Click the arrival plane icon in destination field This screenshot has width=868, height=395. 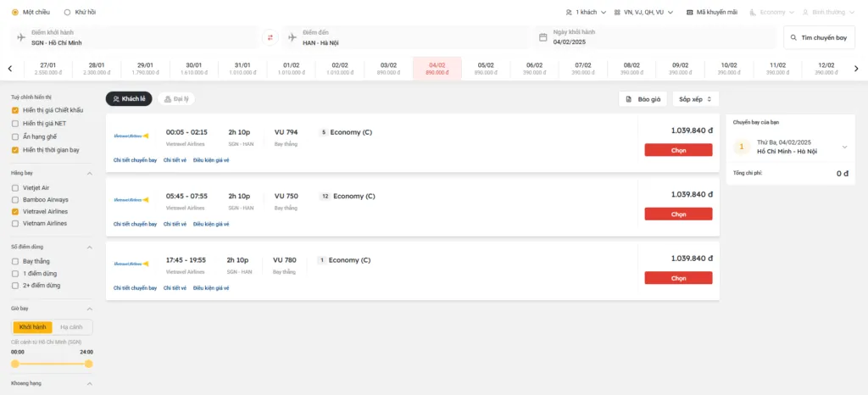coord(292,37)
